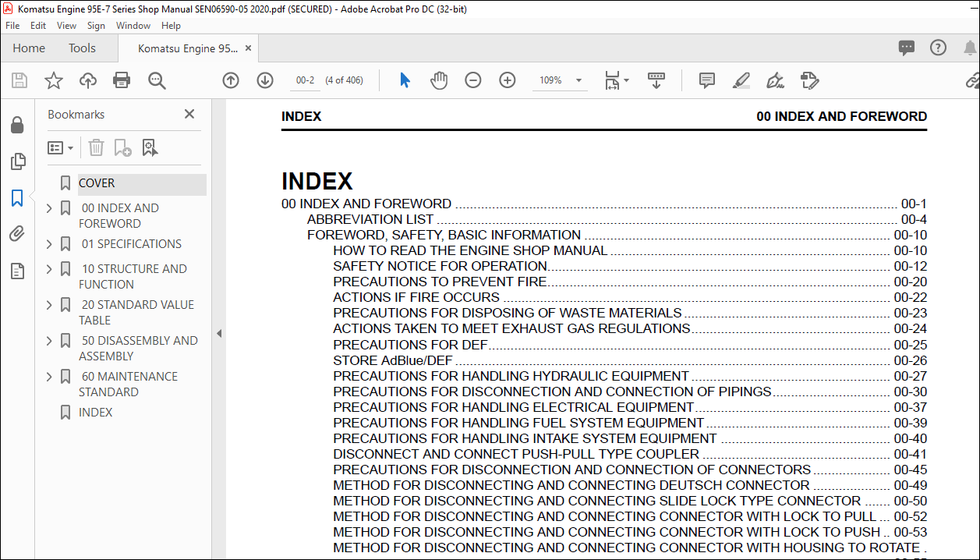The image size is (980, 560).
Task: Open the page thumbnails panel
Action: click(17, 161)
